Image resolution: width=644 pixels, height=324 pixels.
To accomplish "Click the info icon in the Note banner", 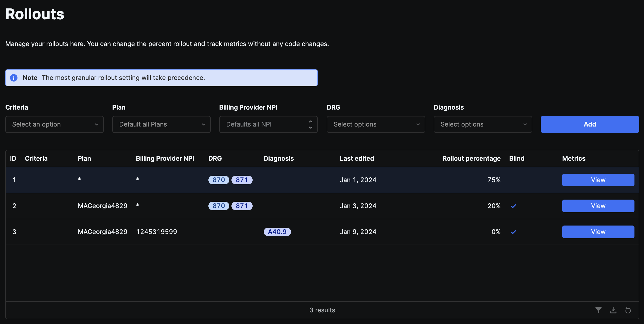I will click(14, 78).
